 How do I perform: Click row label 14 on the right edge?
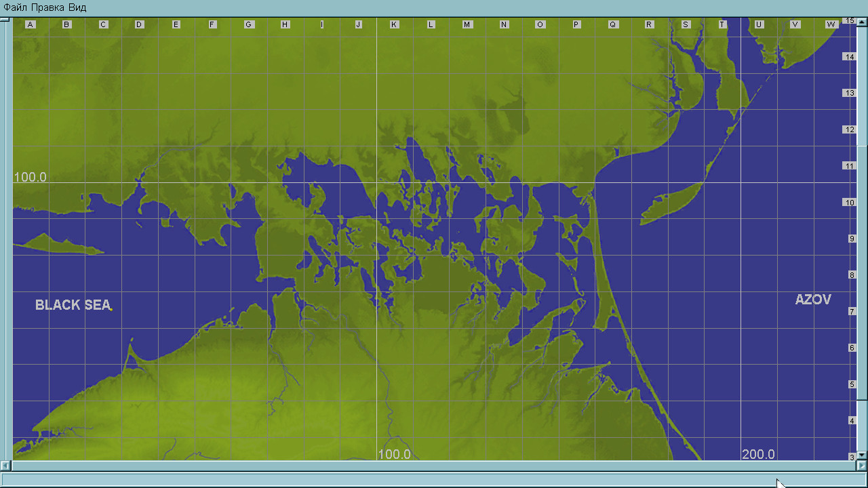(x=850, y=56)
